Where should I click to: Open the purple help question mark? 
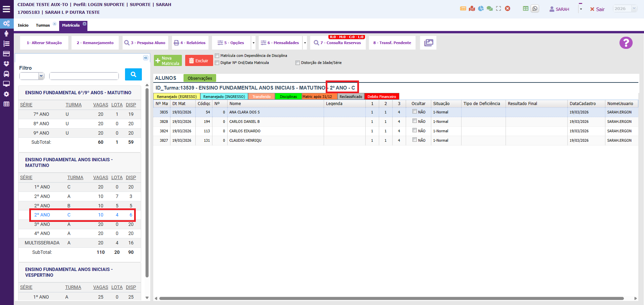(626, 43)
